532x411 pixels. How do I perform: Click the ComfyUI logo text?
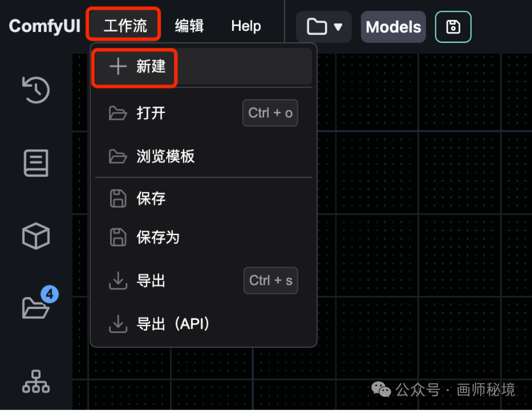[x=44, y=26]
